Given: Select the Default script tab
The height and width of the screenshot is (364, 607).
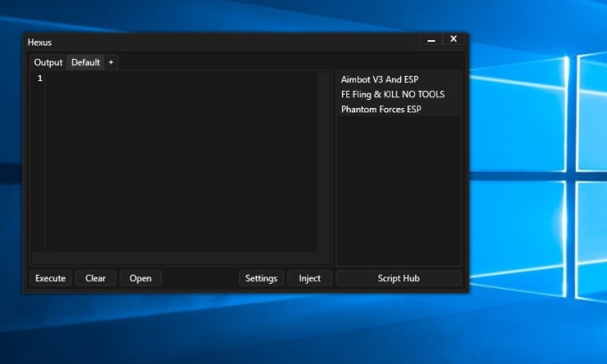Looking at the screenshot, I should (85, 62).
